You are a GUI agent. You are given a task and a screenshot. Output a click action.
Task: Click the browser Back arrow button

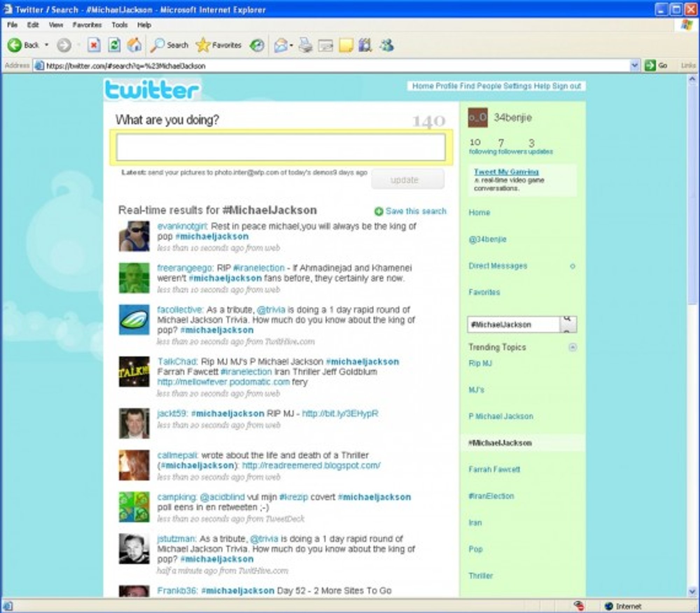pyautogui.click(x=15, y=45)
